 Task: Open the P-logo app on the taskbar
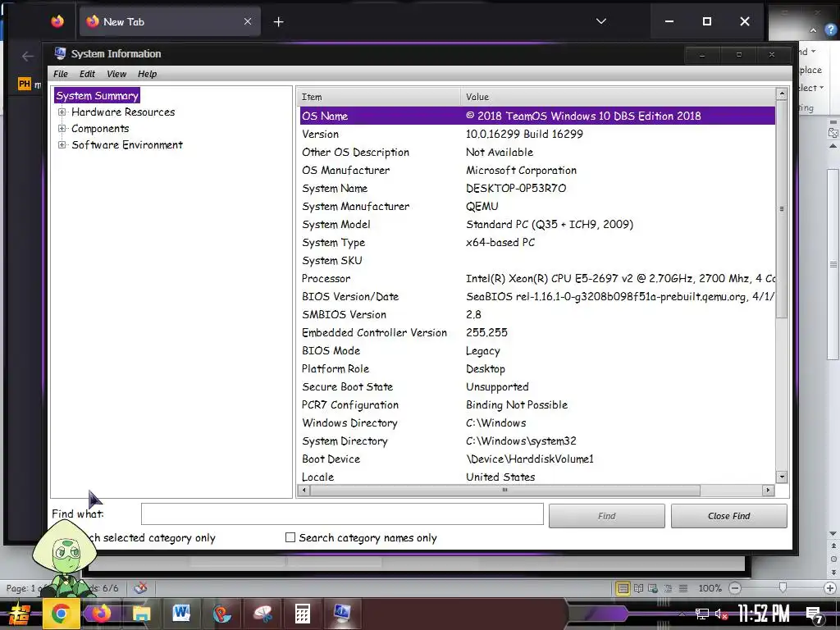click(221, 614)
